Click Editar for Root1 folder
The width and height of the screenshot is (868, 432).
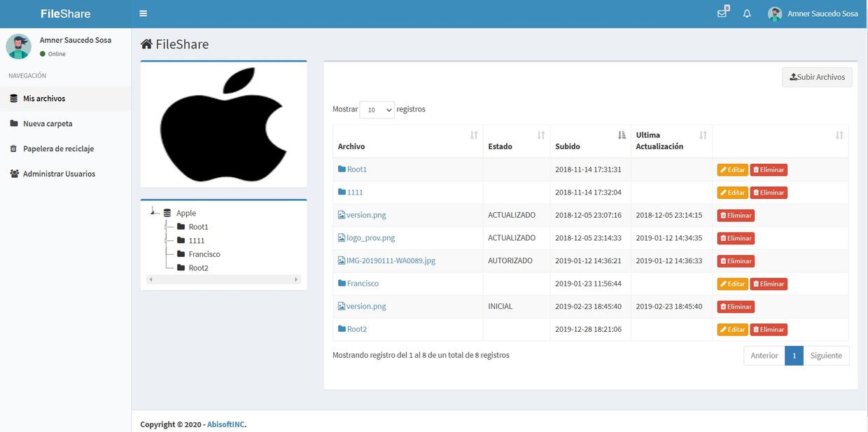pos(732,169)
